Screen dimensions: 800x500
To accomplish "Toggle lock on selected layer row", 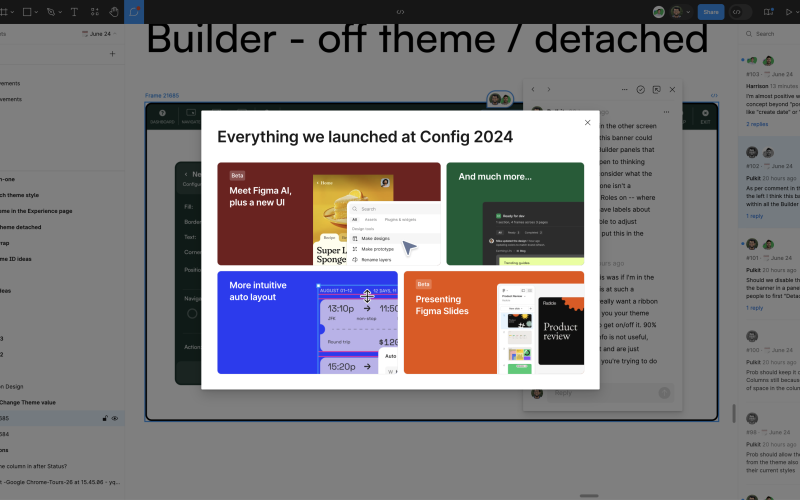I will (105, 418).
